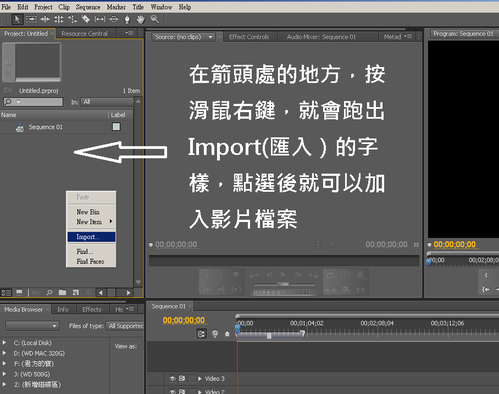Click Set Unnumbered Marker icon in timeline
Image resolution: width=499 pixels, height=394 pixels.
227,334
